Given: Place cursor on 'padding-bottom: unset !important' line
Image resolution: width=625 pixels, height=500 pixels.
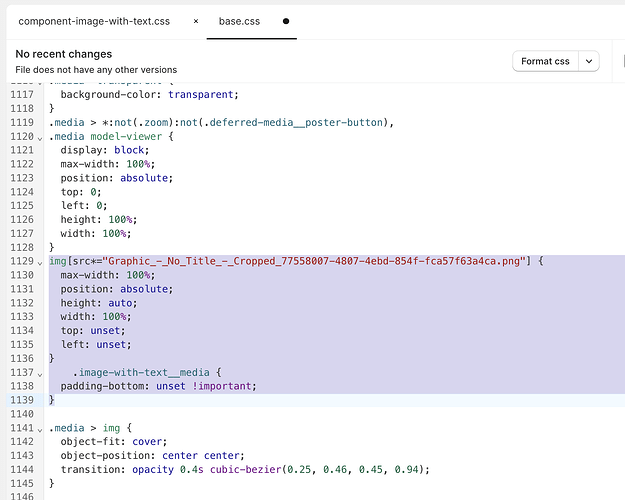Looking at the screenshot, I should click(158, 386).
